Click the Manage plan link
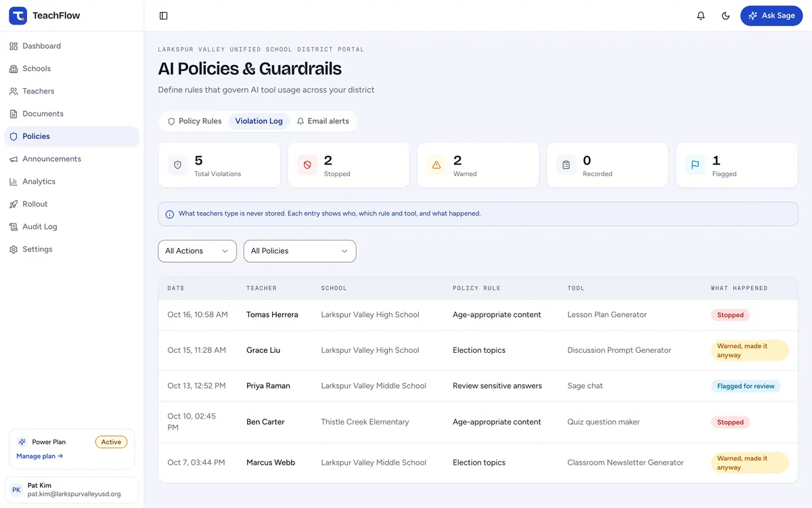The height and width of the screenshot is (508, 812). 40,456
